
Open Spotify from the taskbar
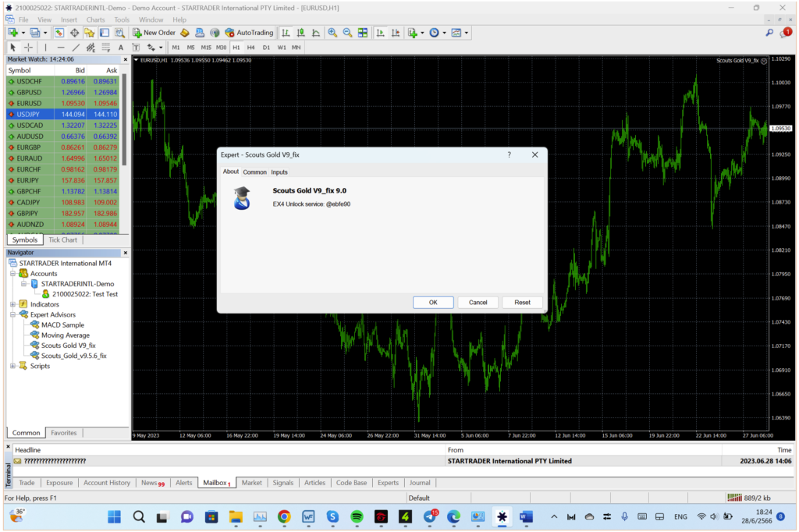coord(357,516)
